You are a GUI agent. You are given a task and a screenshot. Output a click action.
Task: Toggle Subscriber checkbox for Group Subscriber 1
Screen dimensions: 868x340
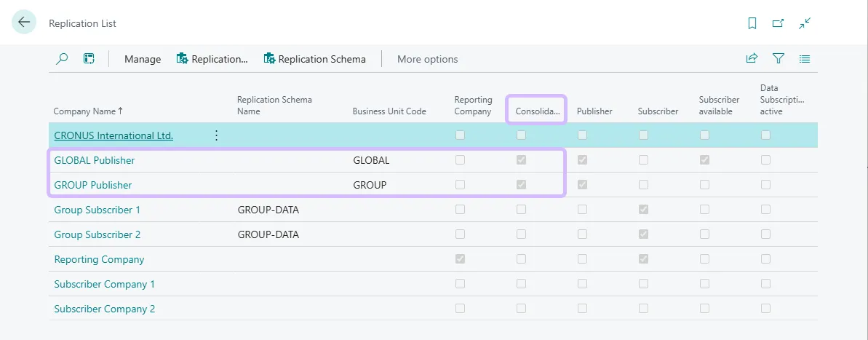pyautogui.click(x=643, y=210)
